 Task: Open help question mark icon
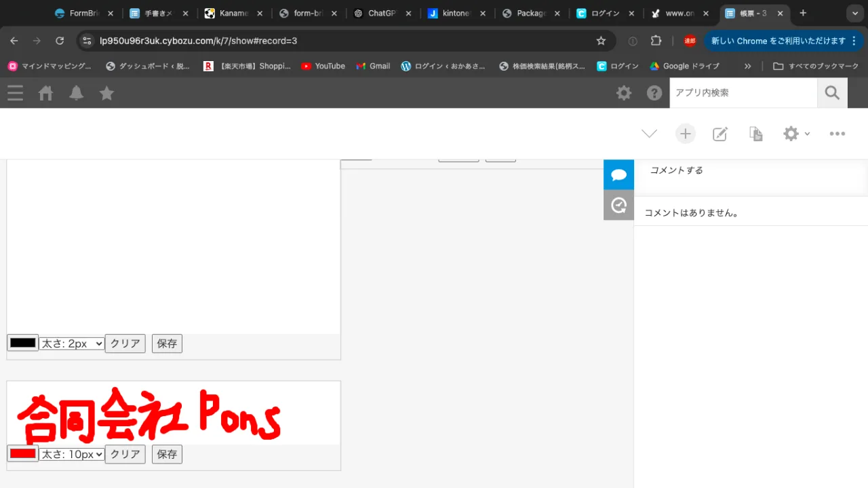pos(654,93)
